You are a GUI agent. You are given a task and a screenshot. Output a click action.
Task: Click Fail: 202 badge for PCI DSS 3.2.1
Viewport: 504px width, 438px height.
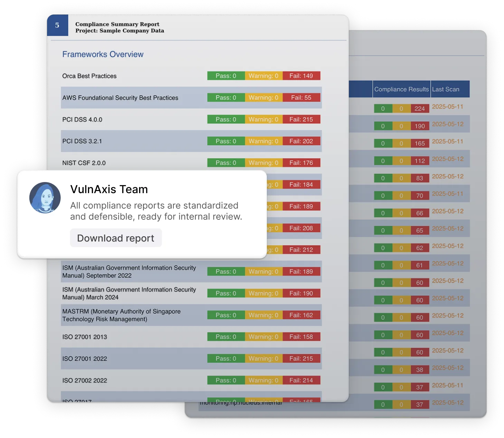pos(301,141)
